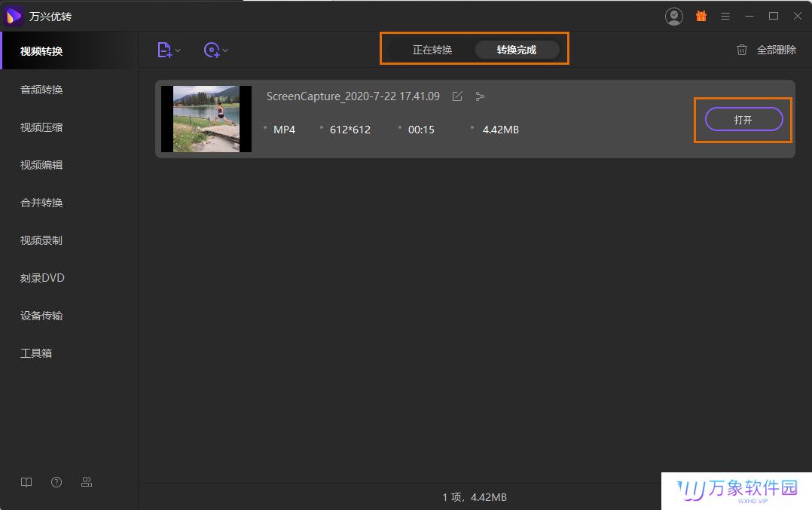Open the 工具箱 sidebar section
The image size is (812, 510).
[36, 353]
